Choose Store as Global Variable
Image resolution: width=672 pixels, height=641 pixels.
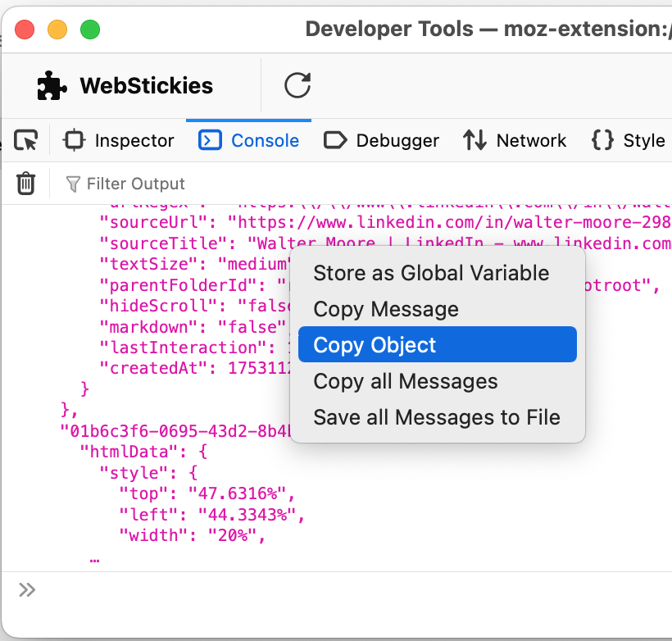(431, 273)
